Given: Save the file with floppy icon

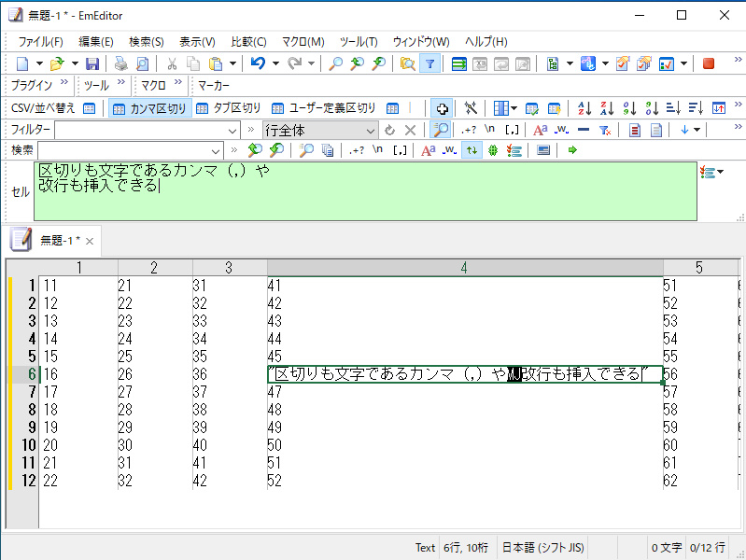Looking at the screenshot, I should click(x=92, y=63).
